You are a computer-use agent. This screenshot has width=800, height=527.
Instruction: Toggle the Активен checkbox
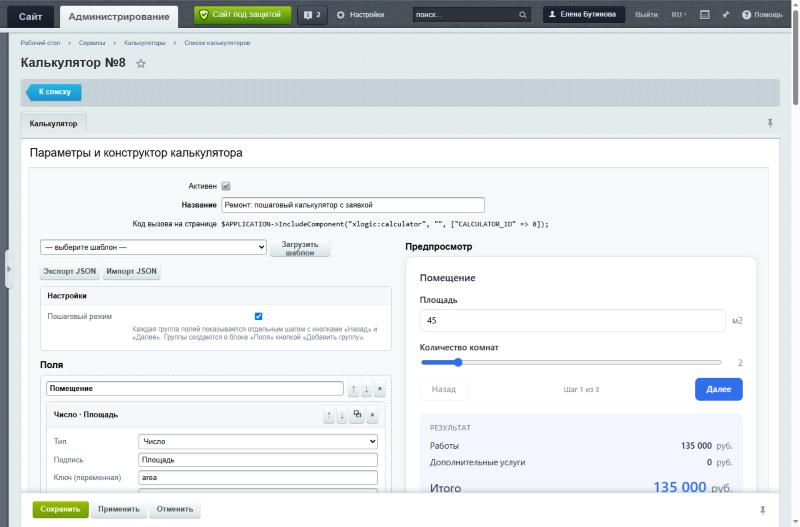[226, 186]
